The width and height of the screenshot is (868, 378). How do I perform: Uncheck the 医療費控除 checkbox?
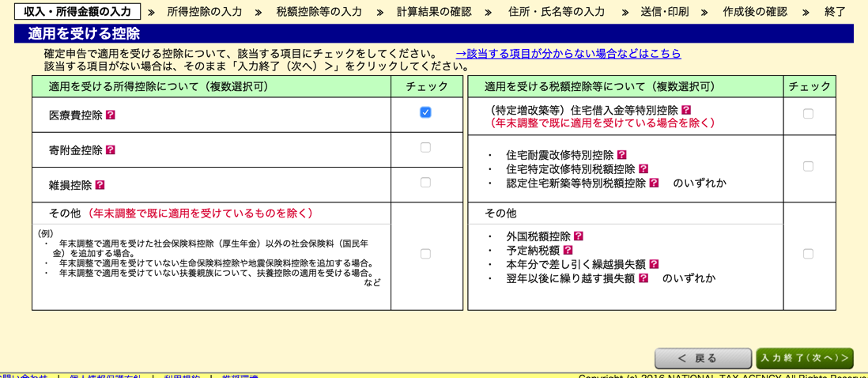[425, 112]
